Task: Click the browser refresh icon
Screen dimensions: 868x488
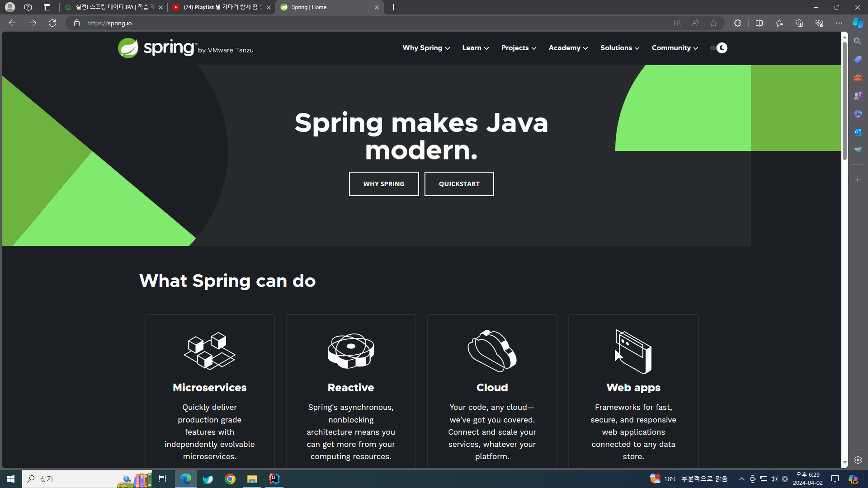Action: click(x=52, y=23)
